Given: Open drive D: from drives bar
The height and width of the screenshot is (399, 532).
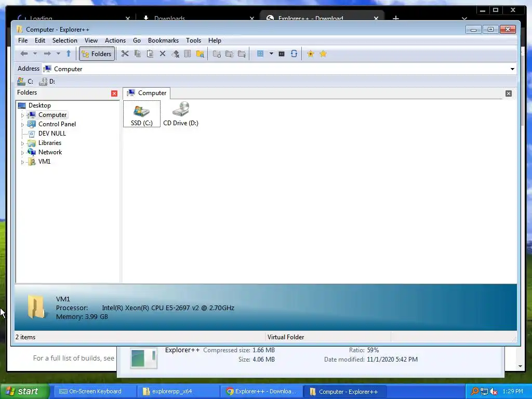Looking at the screenshot, I should 47,82.
